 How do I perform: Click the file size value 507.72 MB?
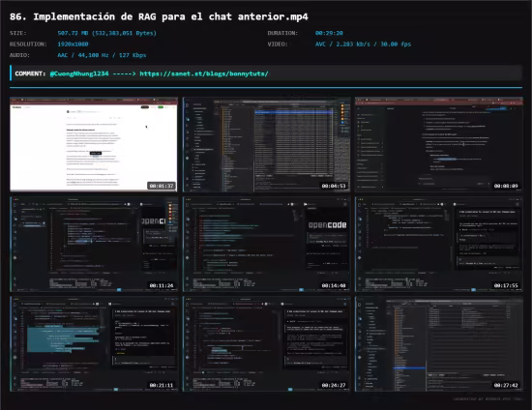[x=106, y=33]
